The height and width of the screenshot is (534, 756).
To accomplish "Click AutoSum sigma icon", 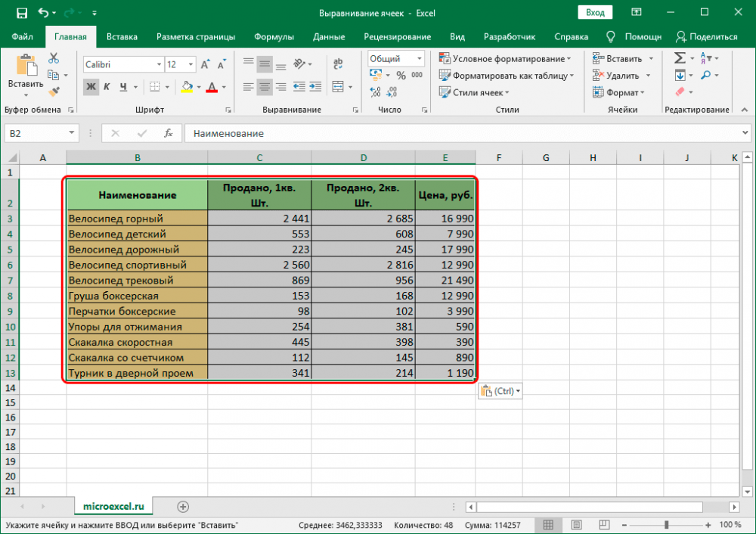I will pyautogui.click(x=680, y=58).
